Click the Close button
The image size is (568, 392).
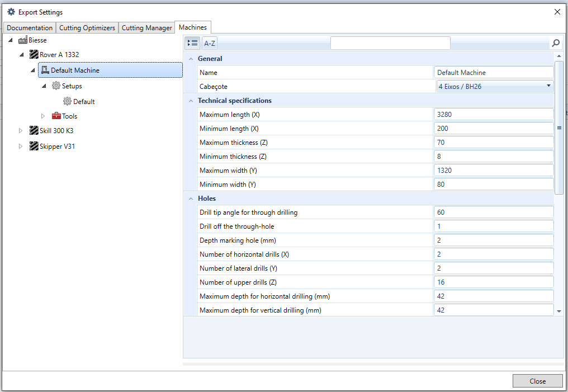tap(538, 381)
